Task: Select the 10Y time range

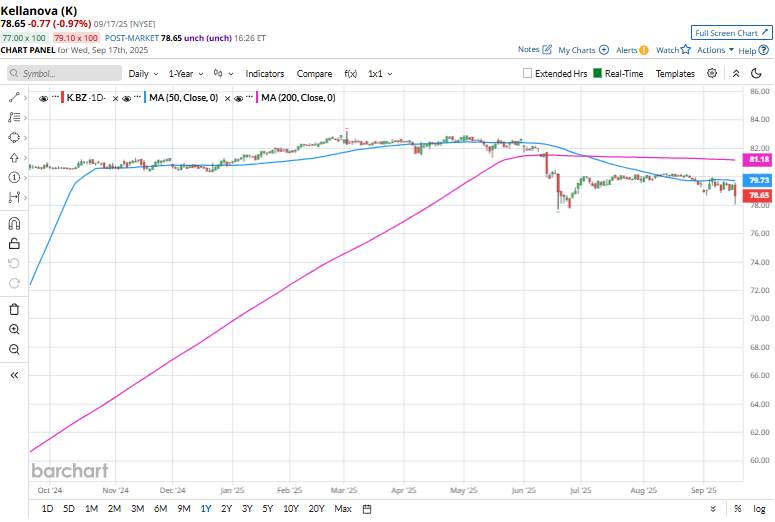Action: pos(291,509)
